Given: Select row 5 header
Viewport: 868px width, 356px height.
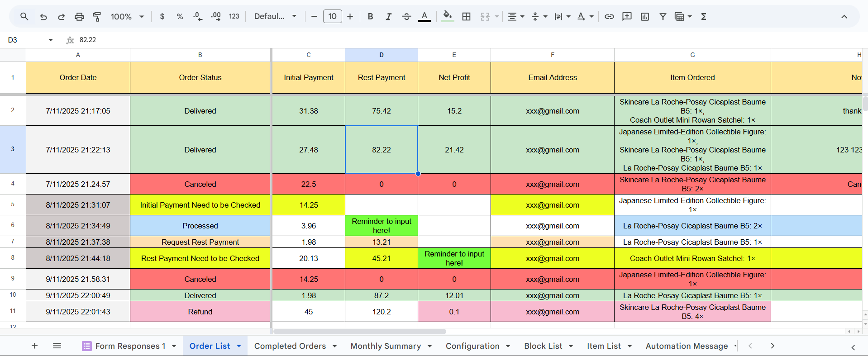Looking at the screenshot, I should [x=13, y=204].
